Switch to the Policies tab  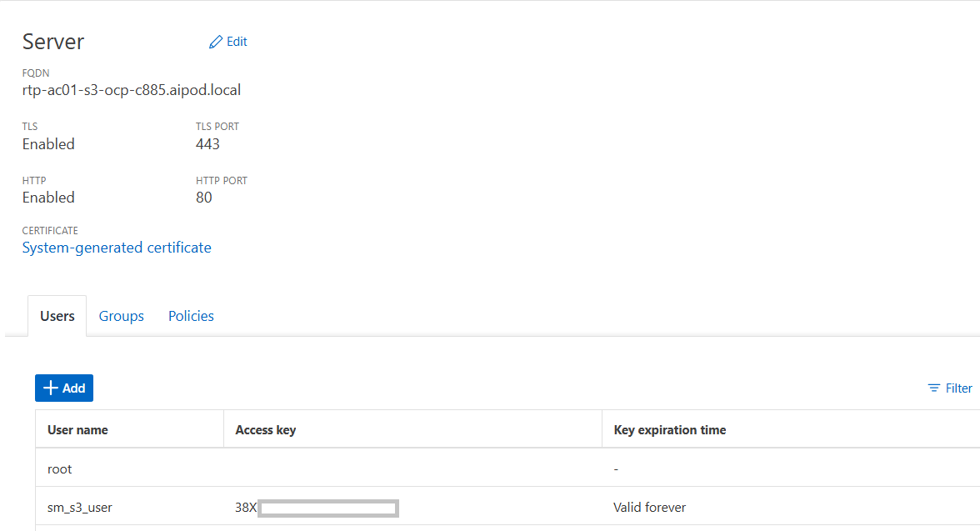tap(191, 315)
